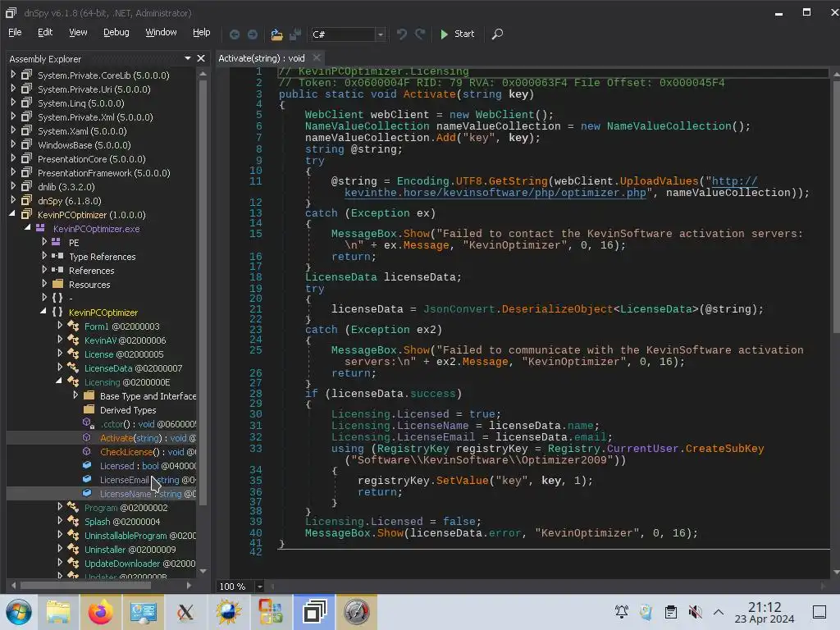
Task: Open Firefox from the taskbar
Action: 101,612
